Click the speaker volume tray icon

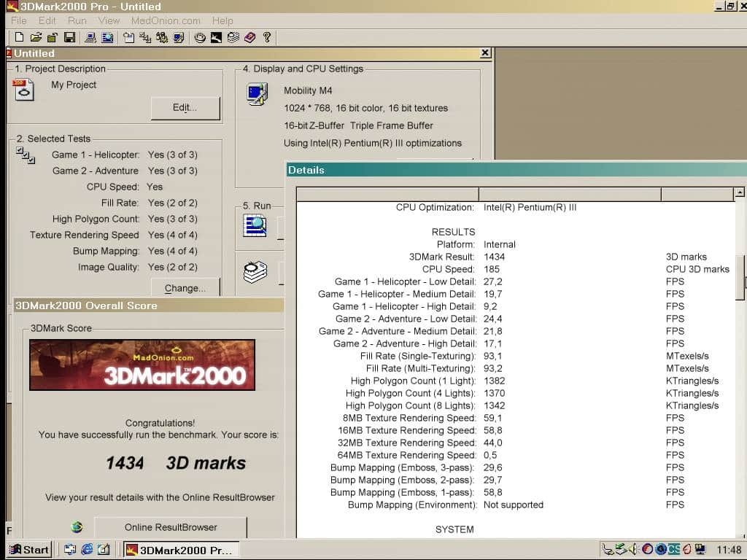tap(633, 550)
